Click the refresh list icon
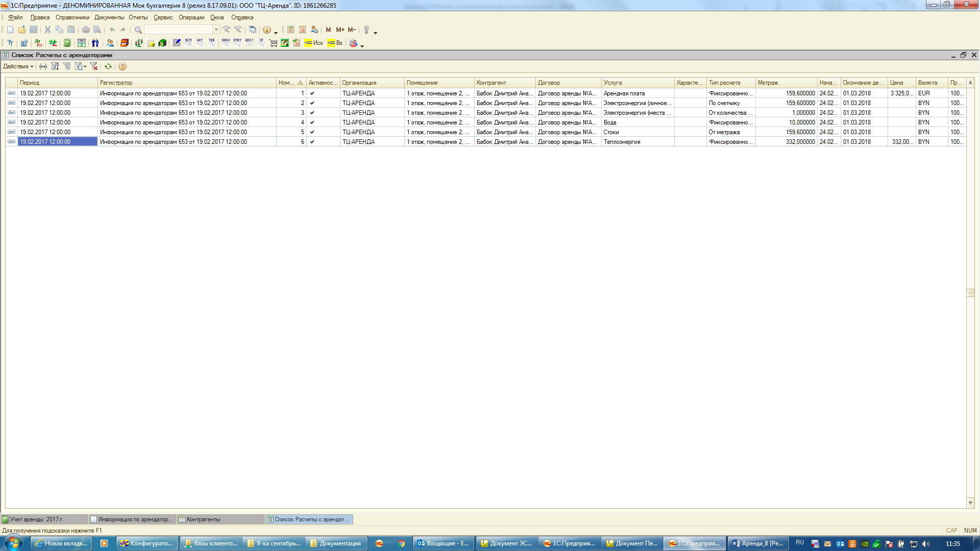The width and height of the screenshot is (980, 551). 108,66
